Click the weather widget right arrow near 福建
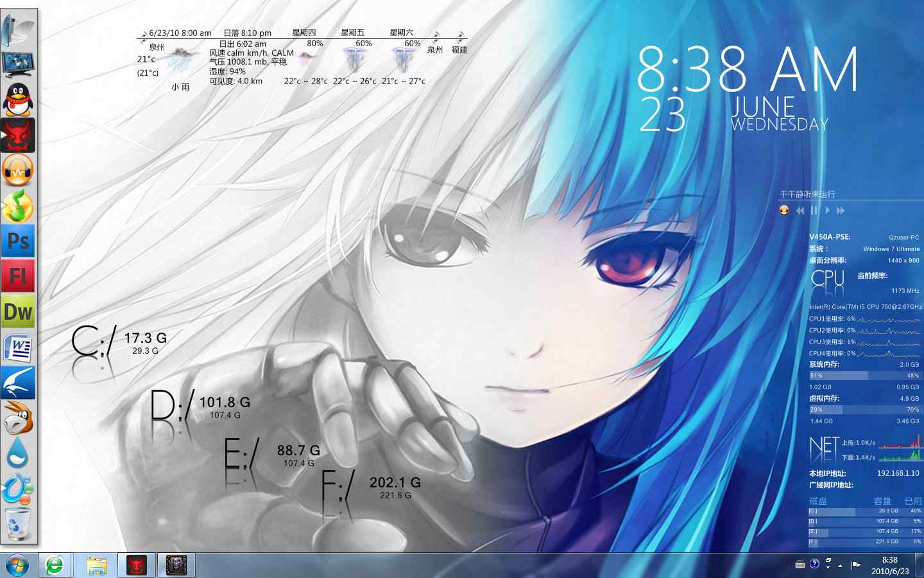Screen dimensions: 924x578 click(461, 37)
